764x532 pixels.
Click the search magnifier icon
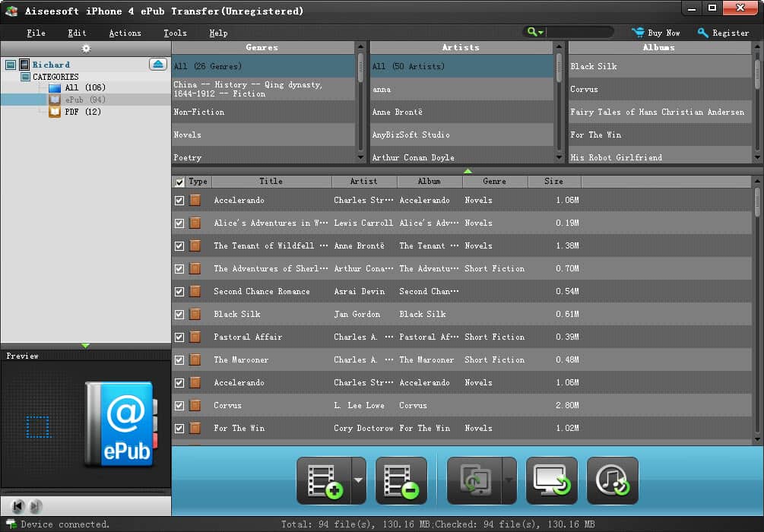(531, 32)
